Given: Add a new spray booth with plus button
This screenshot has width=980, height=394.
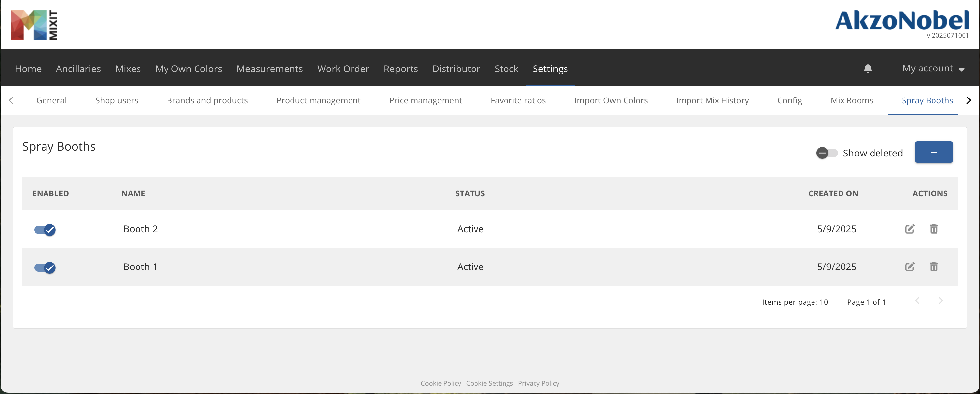Looking at the screenshot, I should point(934,152).
